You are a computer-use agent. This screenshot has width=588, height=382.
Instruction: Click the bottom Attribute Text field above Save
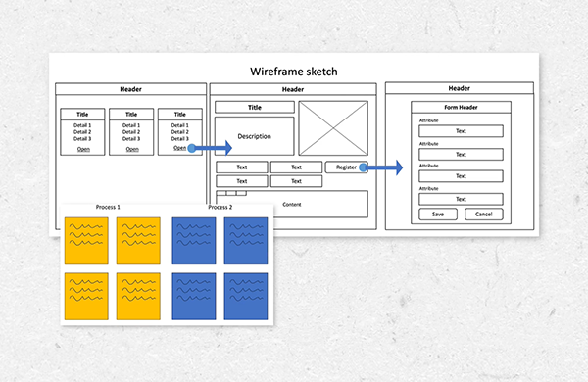[x=461, y=199]
